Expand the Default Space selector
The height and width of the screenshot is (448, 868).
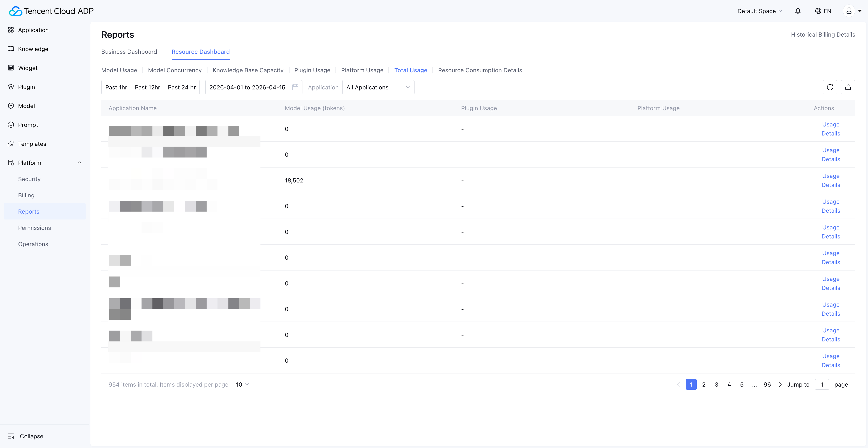pyautogui.click(x=759, y=11)
